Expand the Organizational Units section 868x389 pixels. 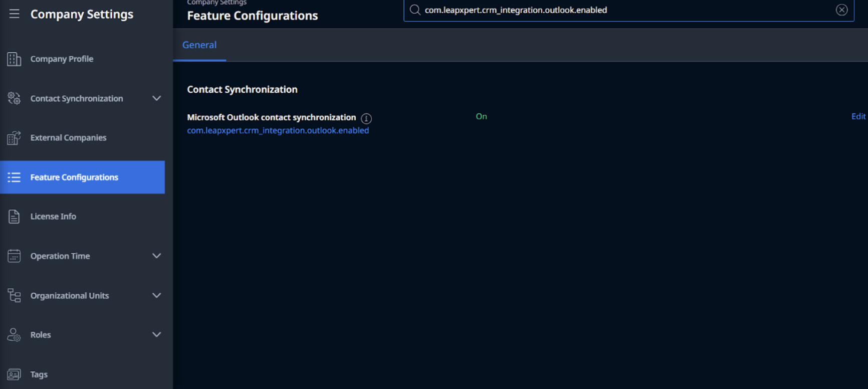157,296
